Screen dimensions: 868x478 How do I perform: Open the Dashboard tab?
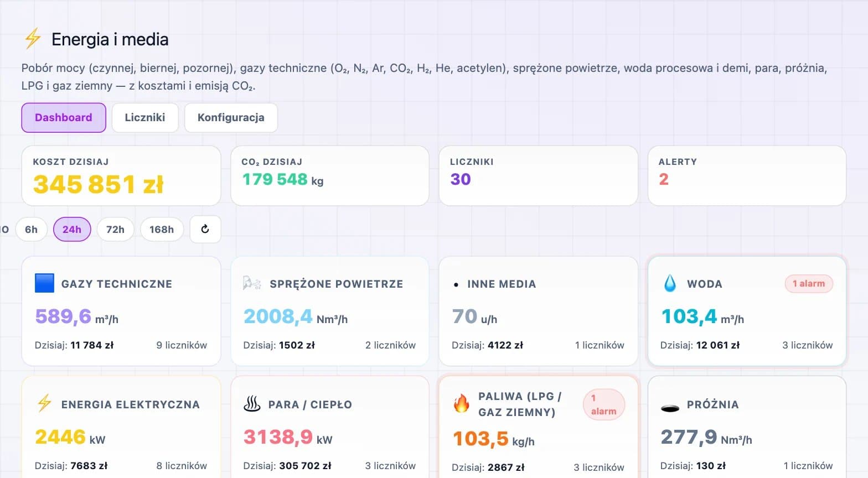[x=64, y=117]
